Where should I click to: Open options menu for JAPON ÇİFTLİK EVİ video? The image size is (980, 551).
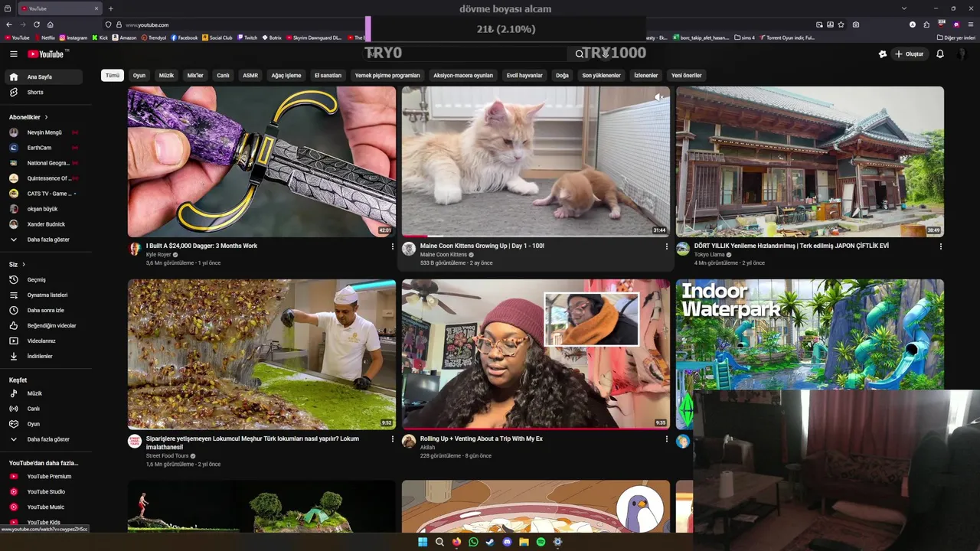tap(940, 246)
